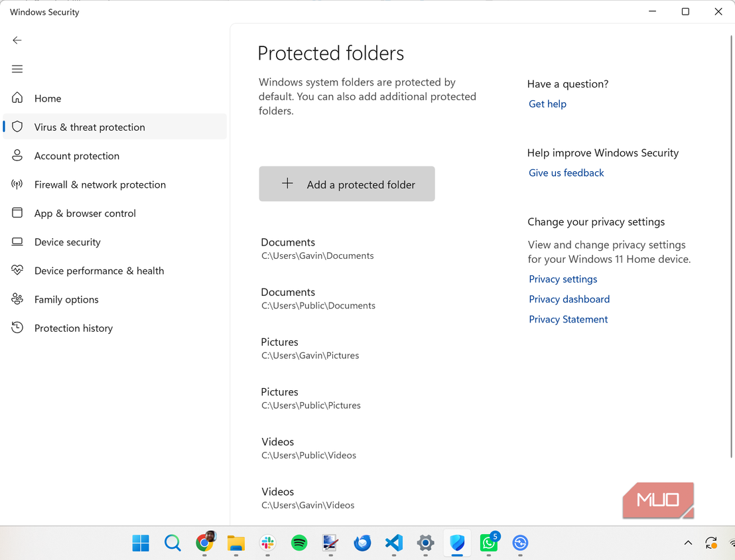735x560 pixels.
Task: Select Videos folder at C:\Users\Public\Videos
Action: coord(308,448)
